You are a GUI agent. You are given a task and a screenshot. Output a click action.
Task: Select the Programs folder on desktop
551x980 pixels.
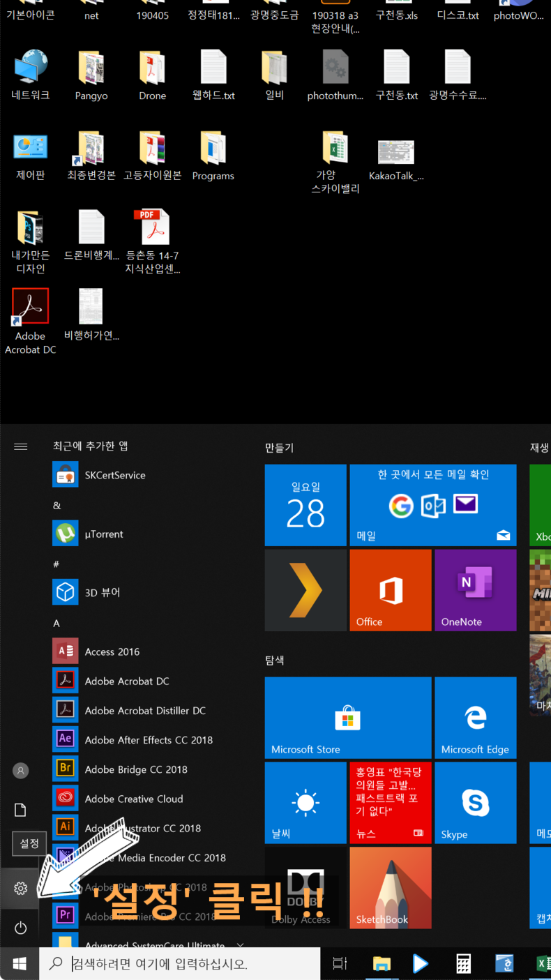click(213, 156)
